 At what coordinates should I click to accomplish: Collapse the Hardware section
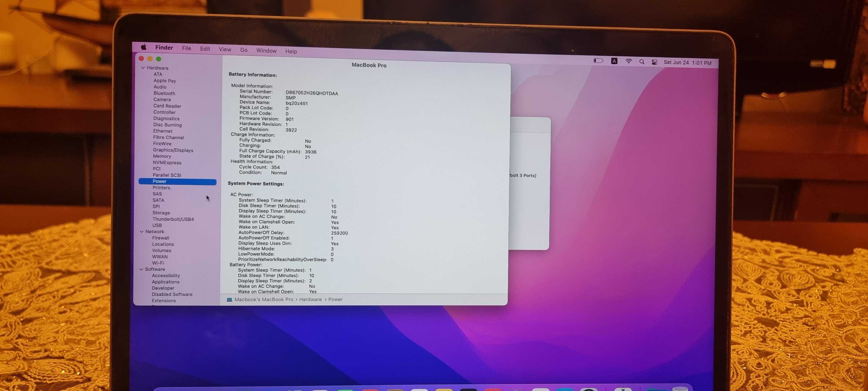[x=143, y=68]
